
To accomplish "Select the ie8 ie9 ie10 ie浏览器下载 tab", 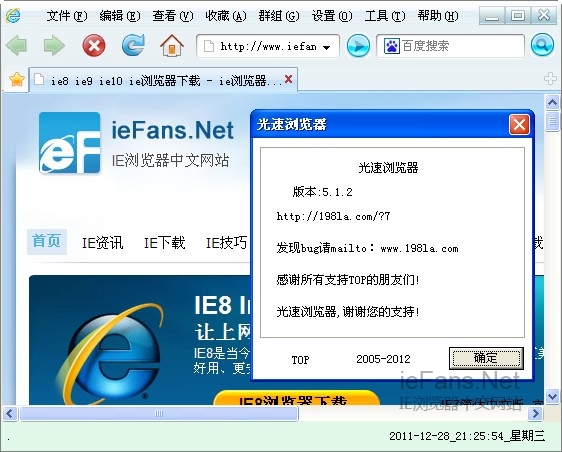I will [x=163, y=80].
